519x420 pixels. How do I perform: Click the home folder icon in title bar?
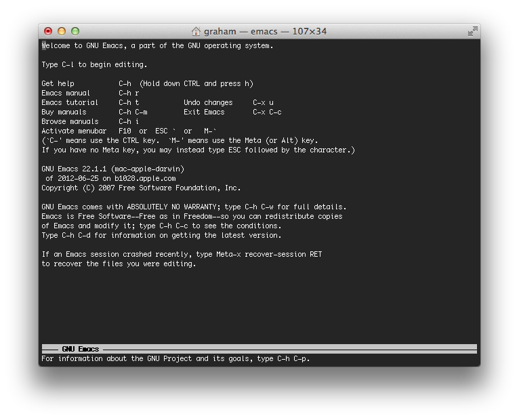(x=196, y=31)
